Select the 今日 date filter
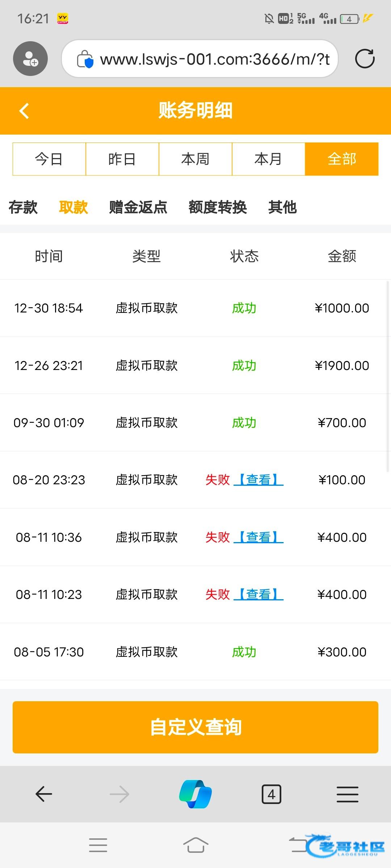Screen dimensions: 391x868 click(x=49, y=159)
